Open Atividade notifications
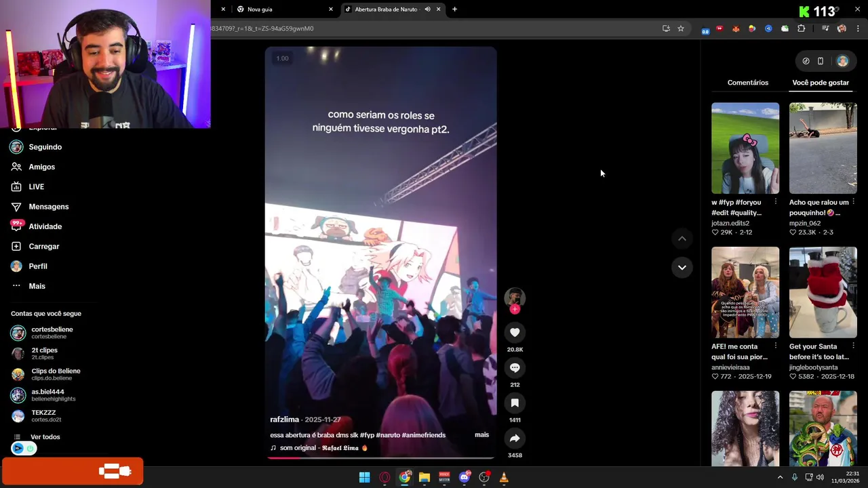The height and width of the screenshot is (488, 868). pyautogui.click(x=37, y=226)
